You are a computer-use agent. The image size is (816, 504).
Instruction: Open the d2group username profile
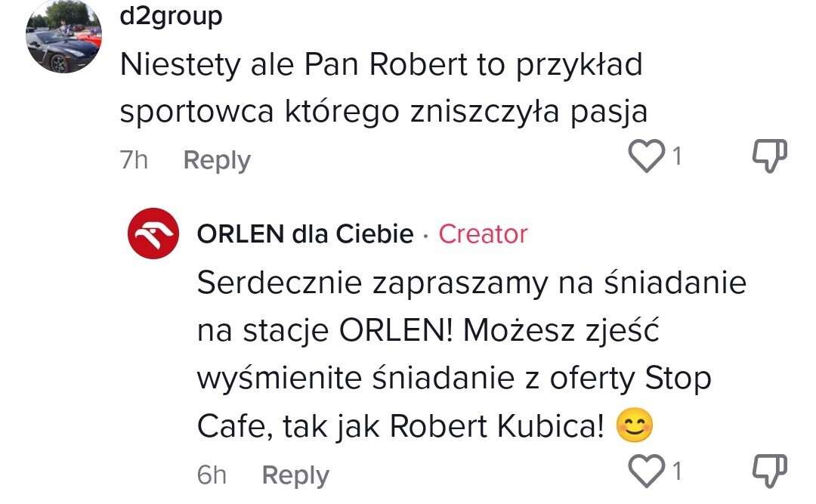172,16
